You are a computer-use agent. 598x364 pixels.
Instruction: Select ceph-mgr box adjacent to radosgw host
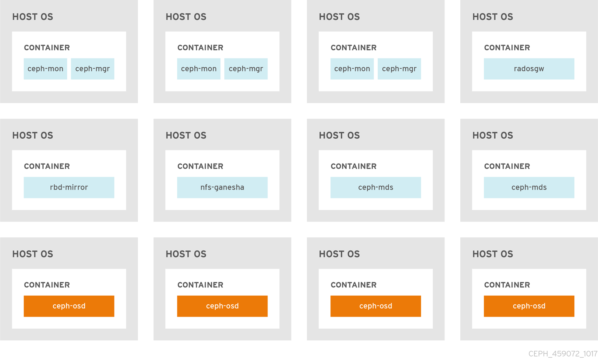click(x=399, y=69)
